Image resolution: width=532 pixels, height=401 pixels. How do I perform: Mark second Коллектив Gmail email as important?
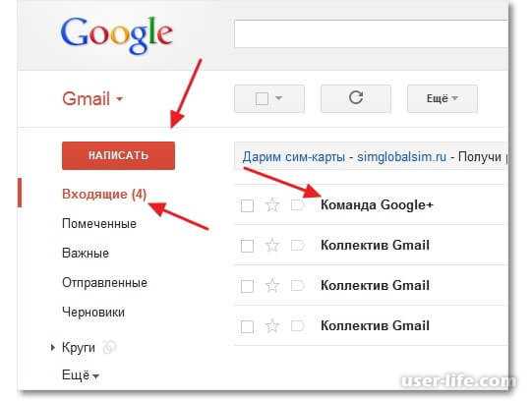[298, 286]
